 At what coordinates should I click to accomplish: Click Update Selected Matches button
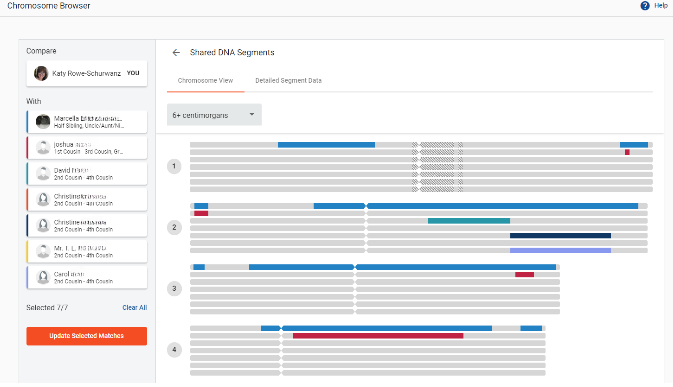(87, 336)
